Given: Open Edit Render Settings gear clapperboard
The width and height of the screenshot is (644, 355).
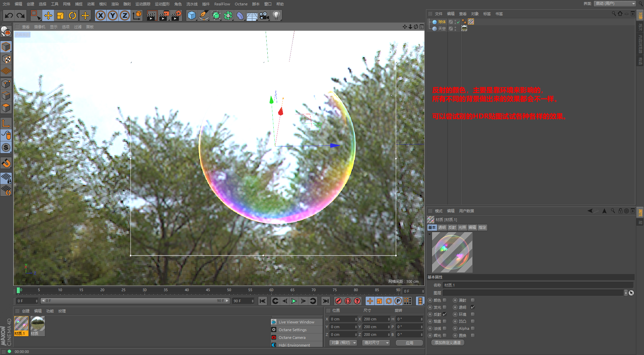Looking at the screenshot, I should coord(176,15).
